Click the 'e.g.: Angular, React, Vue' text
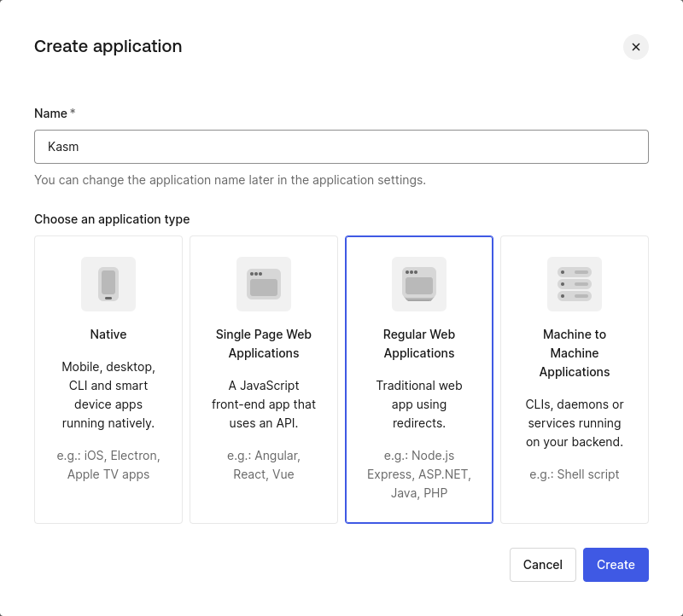This screenshot has height=616, width=683. (263, 465)
